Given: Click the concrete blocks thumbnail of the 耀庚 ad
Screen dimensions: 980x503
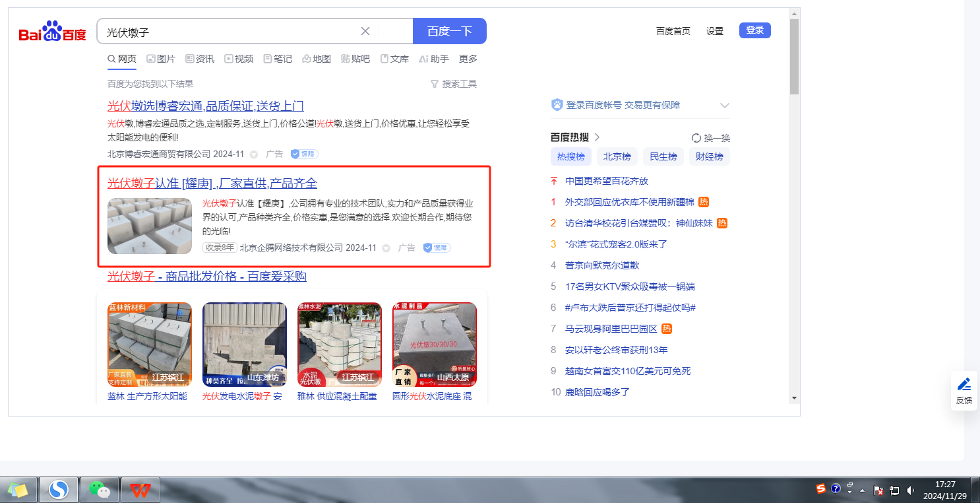Looking at the screenshot, I should tap(150, 226).
